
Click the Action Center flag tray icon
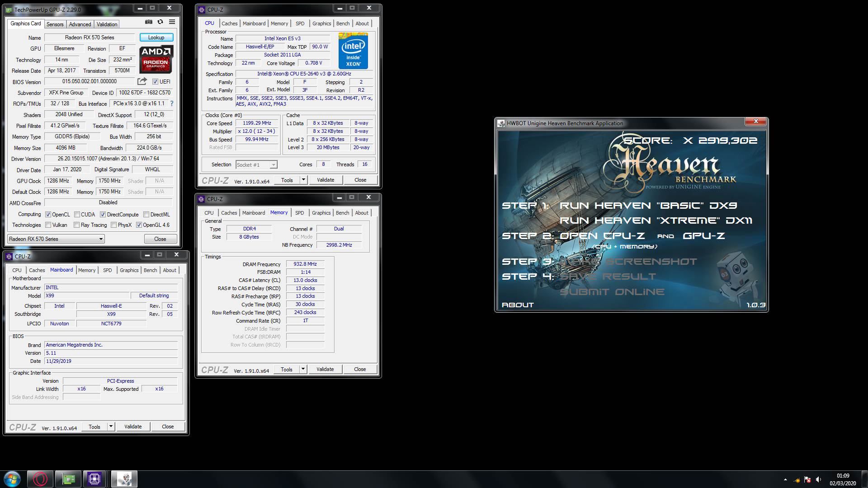pos(807,479)
